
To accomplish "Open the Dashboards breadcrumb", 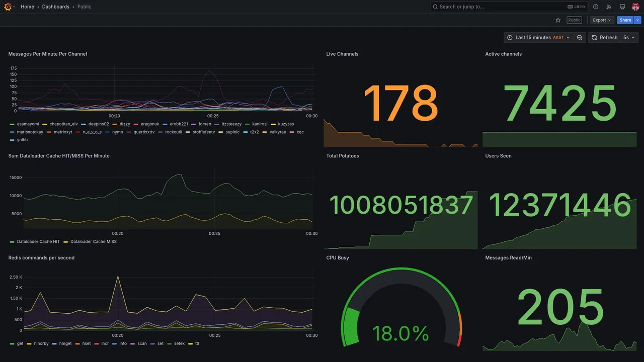I will (x=56, y=7).
